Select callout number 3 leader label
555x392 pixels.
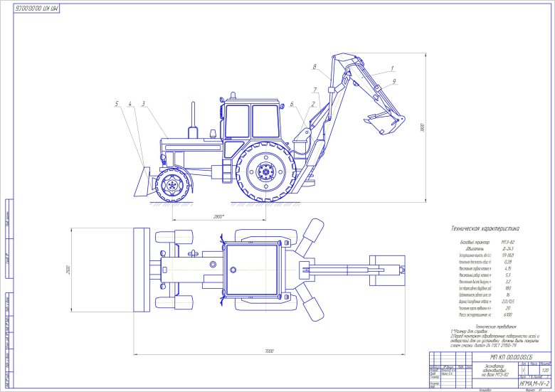click(x=143, y=104)
